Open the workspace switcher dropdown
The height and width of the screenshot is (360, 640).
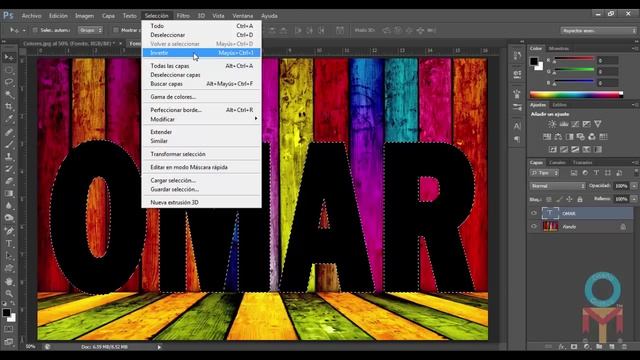598,31
